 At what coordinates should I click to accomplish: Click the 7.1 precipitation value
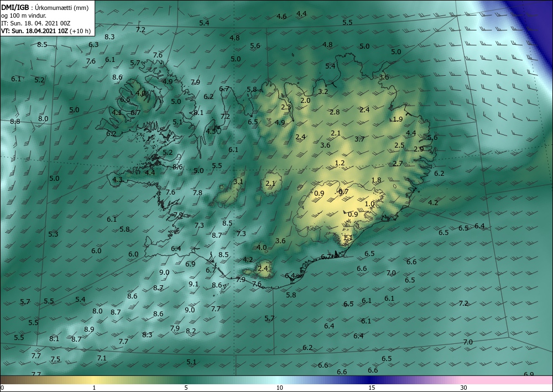click(x=102, y=358)
